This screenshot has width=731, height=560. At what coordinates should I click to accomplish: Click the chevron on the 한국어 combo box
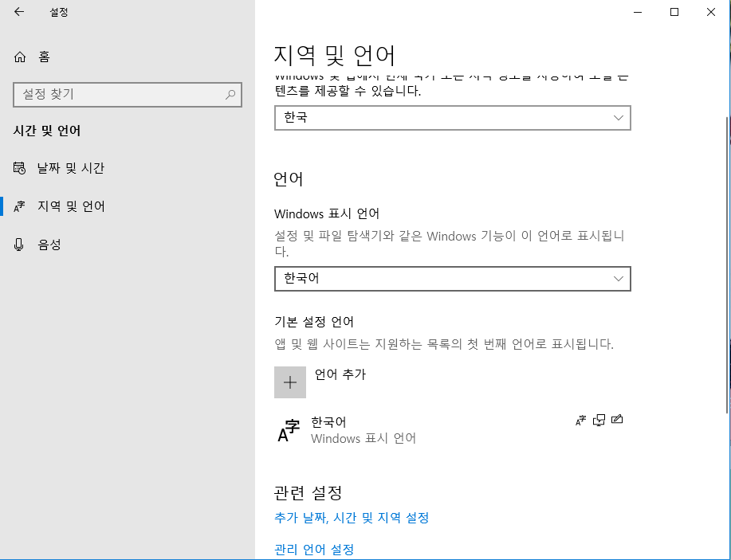pos(618,279)
